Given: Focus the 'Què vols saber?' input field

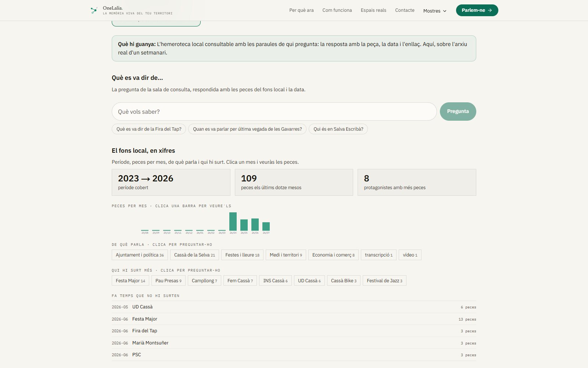Looking at the screenshot, I should point(274,112).
